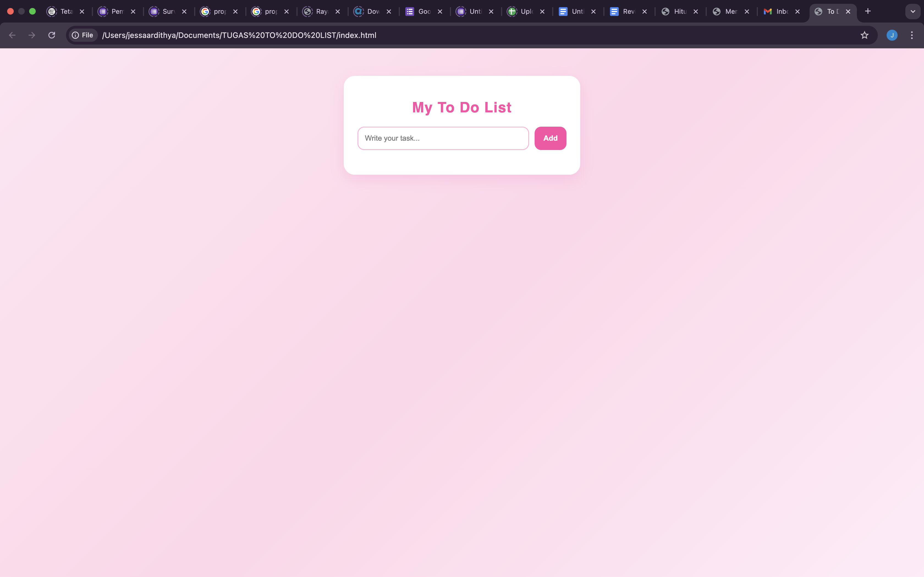This screenshot has height=577, width=924.
Task: Click the File site info icon
Action: click(x=82, y=35)
